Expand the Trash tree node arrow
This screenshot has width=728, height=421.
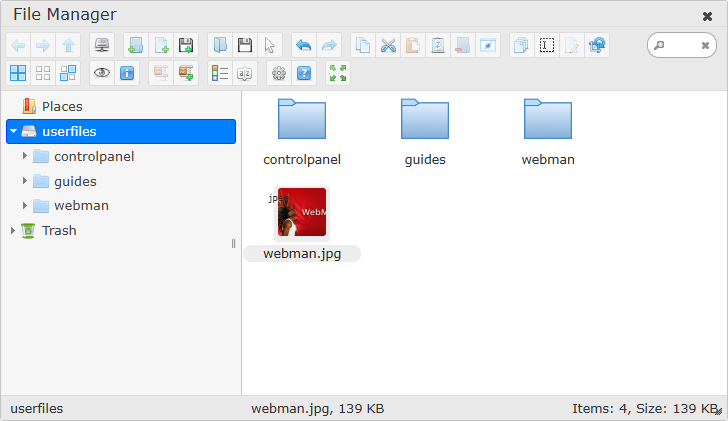[x=13, y=231]
